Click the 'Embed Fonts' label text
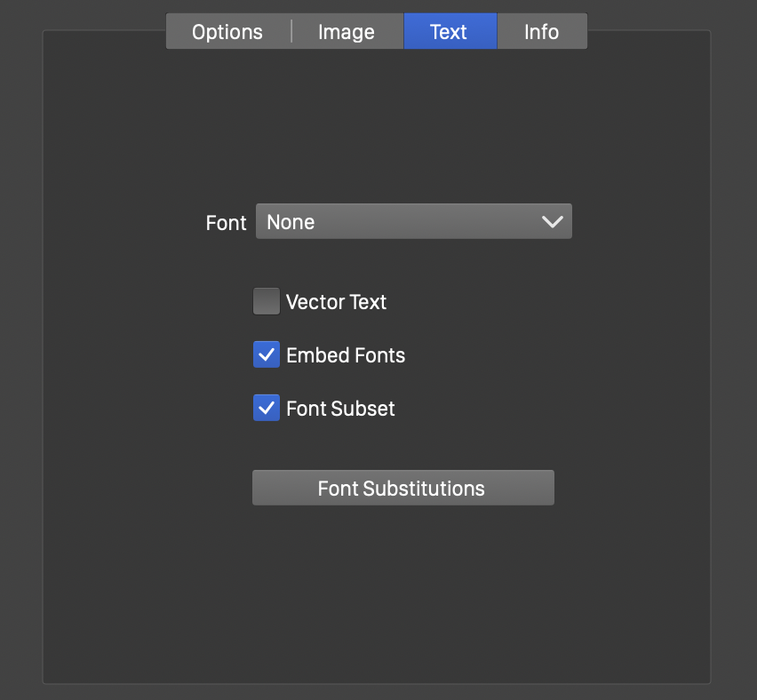 (346, 355)
